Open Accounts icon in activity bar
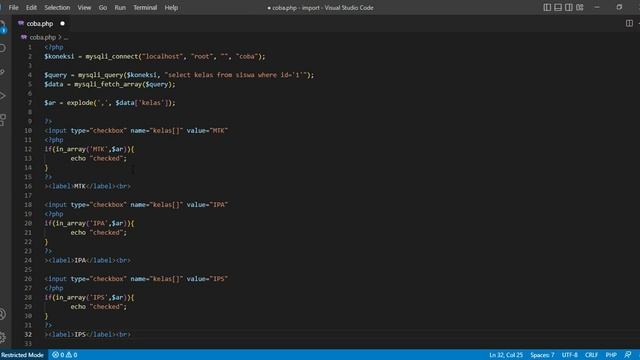This screenshot has width=640, height=360. coord(3,314)
